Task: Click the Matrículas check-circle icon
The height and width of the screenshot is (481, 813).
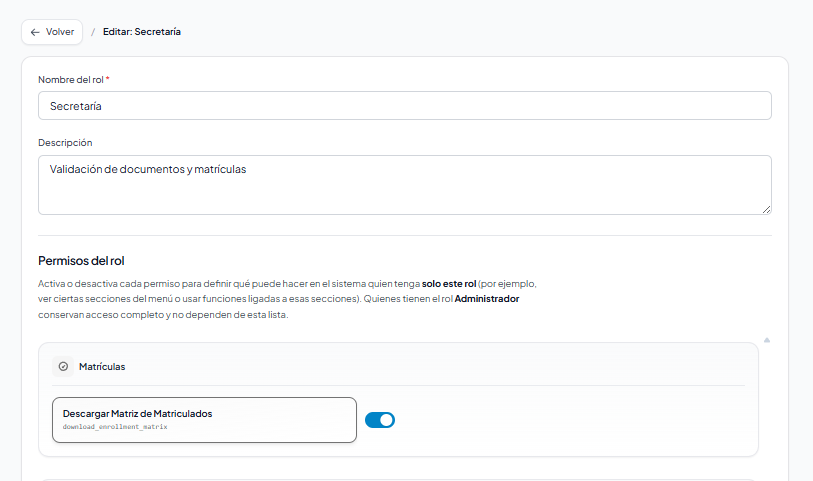Action: [x=63, y=367]
